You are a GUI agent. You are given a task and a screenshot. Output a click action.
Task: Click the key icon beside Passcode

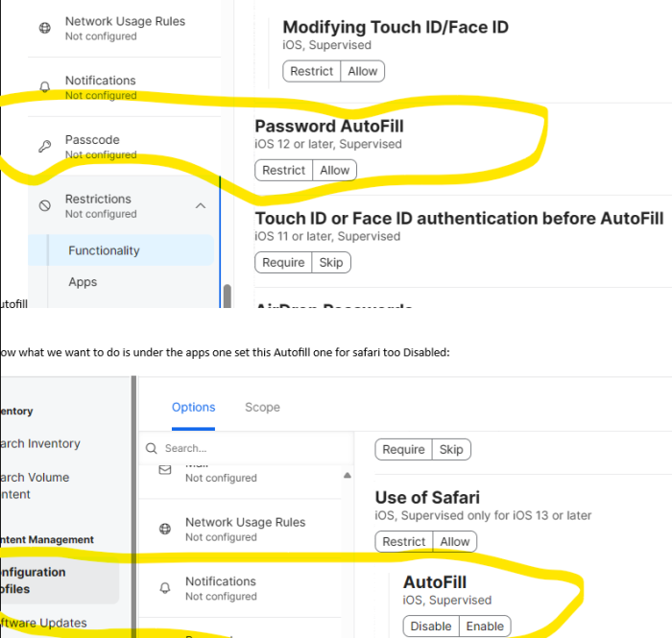[44, 147]
